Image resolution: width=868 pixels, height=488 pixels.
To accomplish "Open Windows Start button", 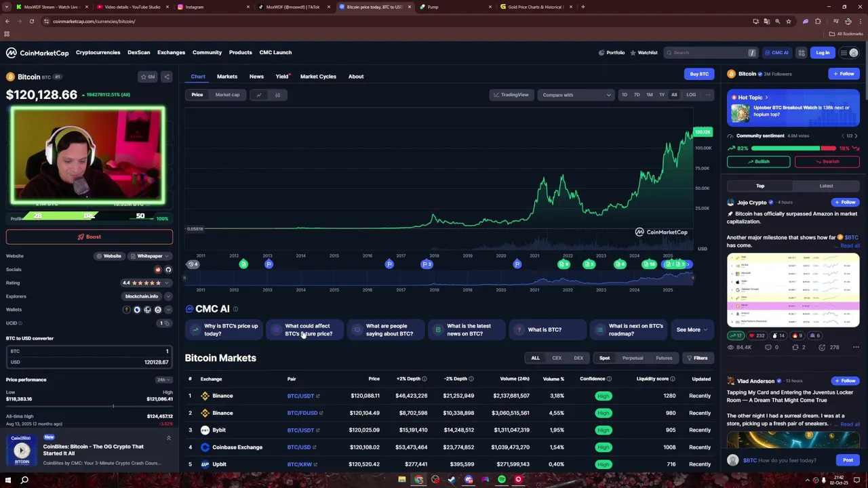I will 7,481.
